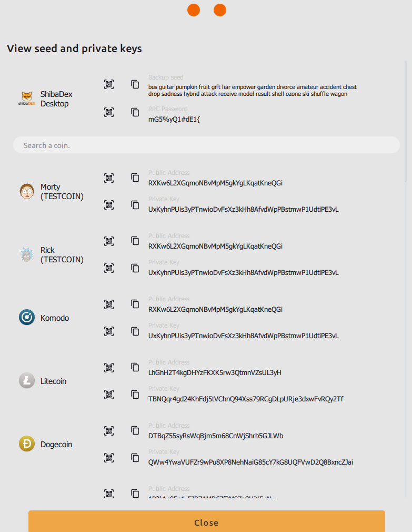412x532 pixels.
Task: Copy Dogecoin private key
Action: tap(135, 457)
